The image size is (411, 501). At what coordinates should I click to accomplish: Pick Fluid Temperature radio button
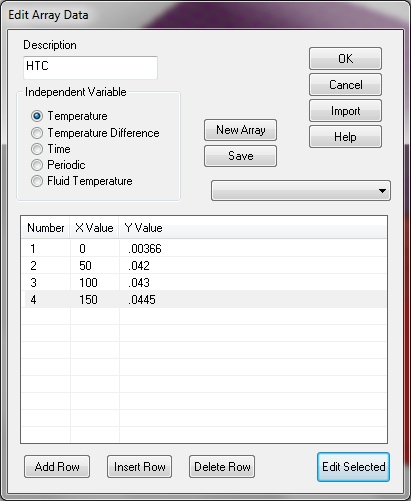pyautogui.click(x=37, y=181)
